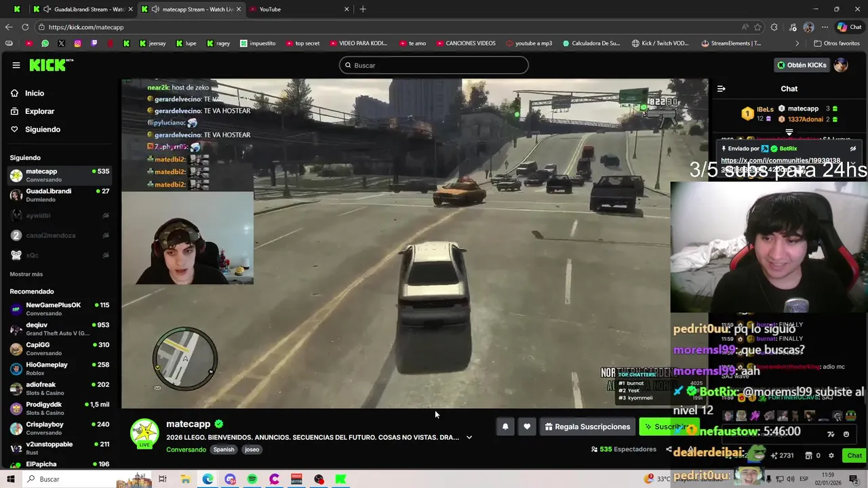The image size is (868, 488).
Task: Open recommended channel adiofreak
Action: 60,388
